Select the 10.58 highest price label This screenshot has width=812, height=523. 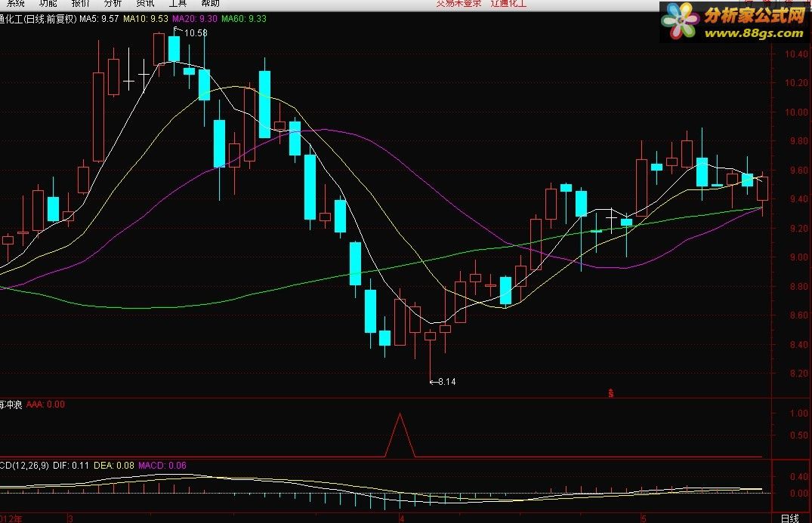click(196, 33)
